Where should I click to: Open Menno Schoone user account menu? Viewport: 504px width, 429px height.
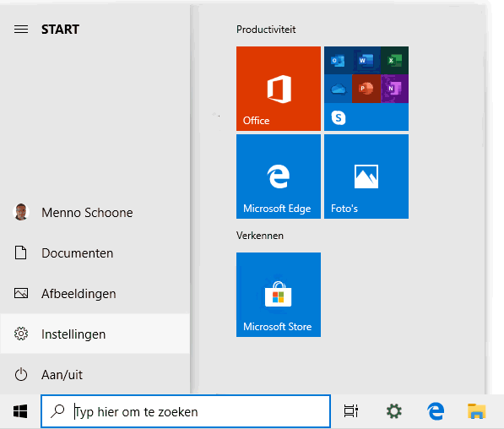[x=95, y=213]
